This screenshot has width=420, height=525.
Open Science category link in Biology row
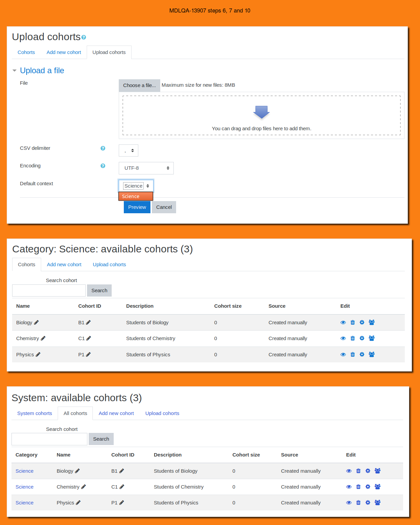pos(24,471)
